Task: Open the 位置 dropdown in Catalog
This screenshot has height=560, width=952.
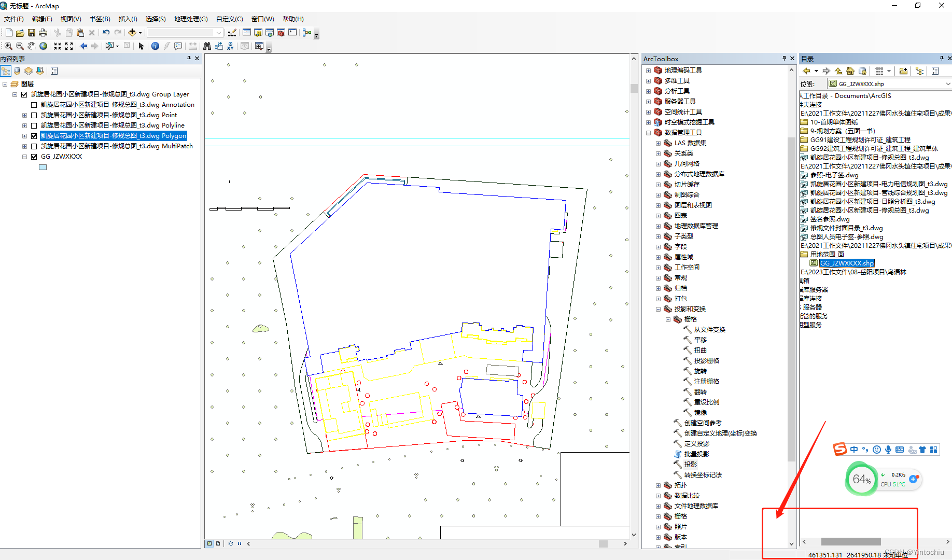Action: [947, 83]
